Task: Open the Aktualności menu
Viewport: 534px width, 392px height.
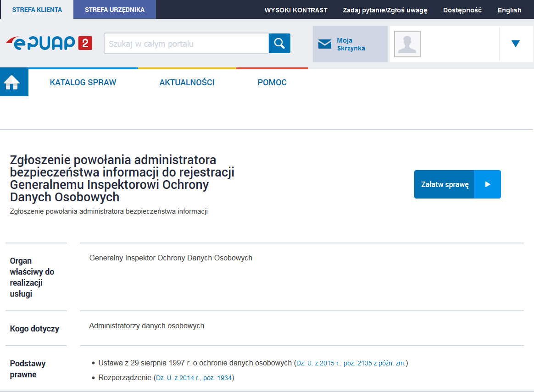Action: (x=187, y=83)
